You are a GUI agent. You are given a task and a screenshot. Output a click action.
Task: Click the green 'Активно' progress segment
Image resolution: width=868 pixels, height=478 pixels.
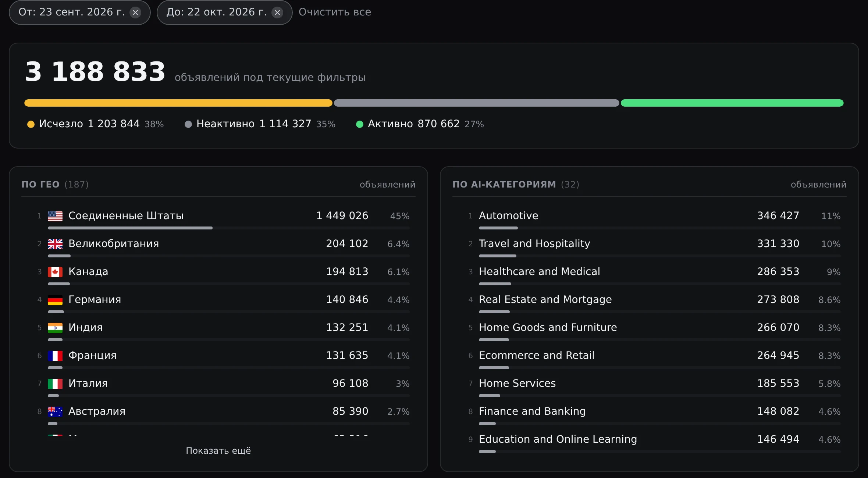tap(732, 103)
